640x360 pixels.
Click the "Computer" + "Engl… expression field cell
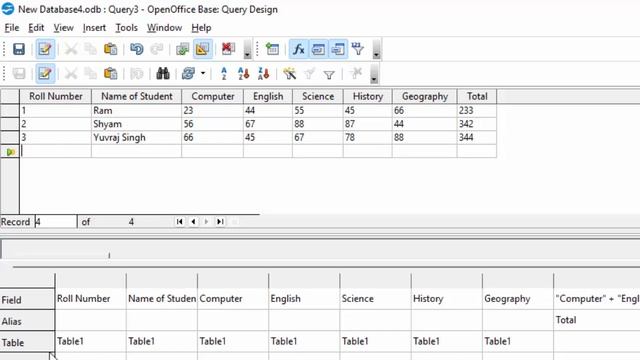[597, 299]
